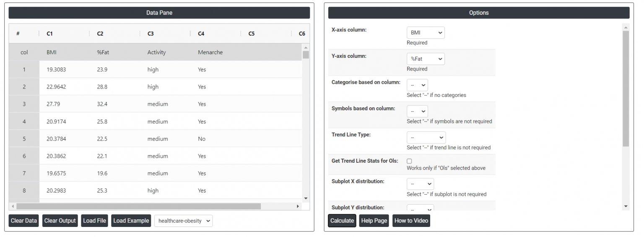Open Subplot X distribution dropdown
This screenshot has height=237, width=644.
pyautogui.click(x=420, y=184)
